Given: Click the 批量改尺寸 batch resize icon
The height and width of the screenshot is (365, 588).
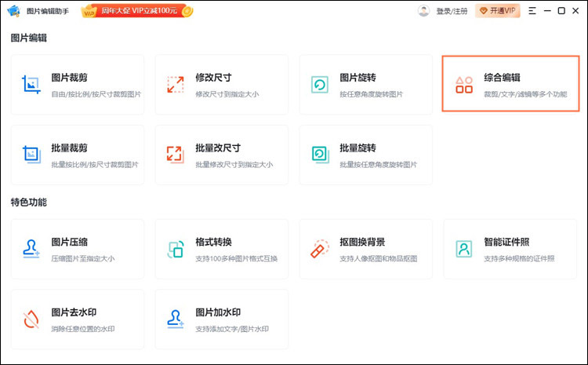Looking at the screenshot, I should click(176, 155).
